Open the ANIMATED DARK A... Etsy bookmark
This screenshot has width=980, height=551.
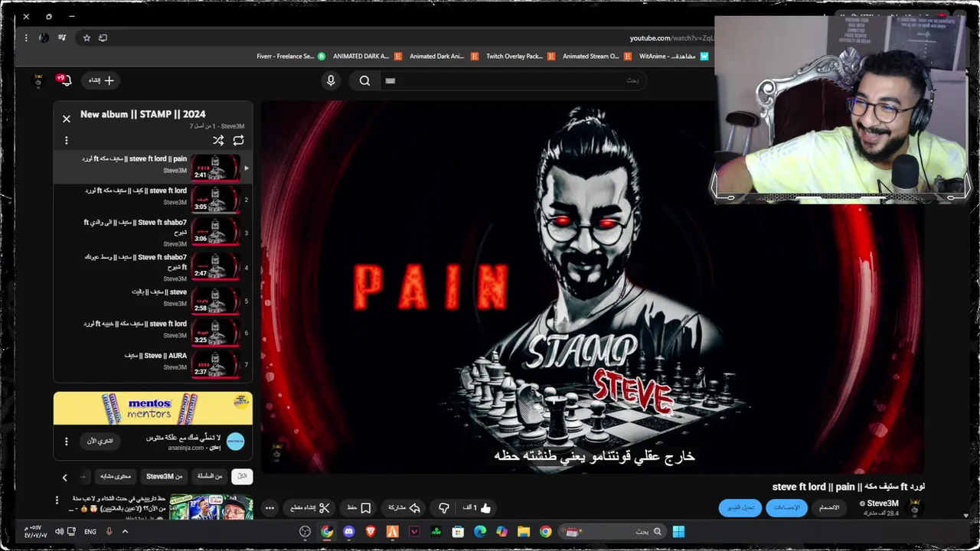tap(366, 57)
